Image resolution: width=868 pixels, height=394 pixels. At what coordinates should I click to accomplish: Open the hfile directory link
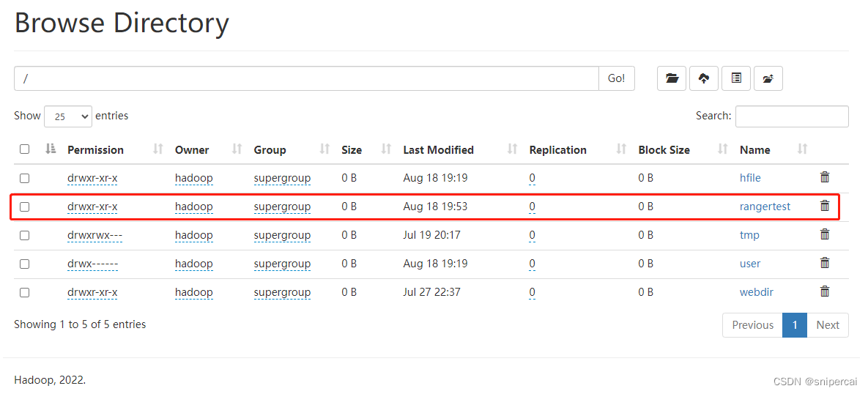pyautogui.click(x=750, y=178)
